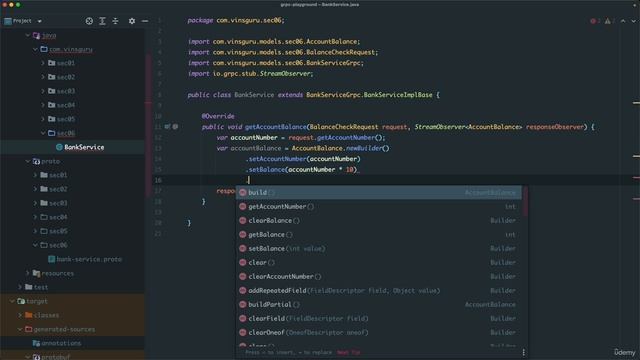Open project panel settings gear
Screen dimensions: 640x360
click(132, 21)
